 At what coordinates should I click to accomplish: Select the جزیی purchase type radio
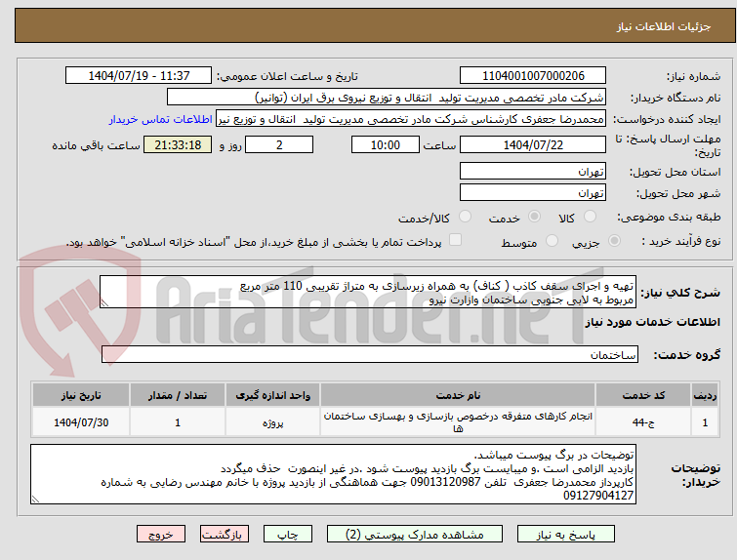tap(614, 241)
